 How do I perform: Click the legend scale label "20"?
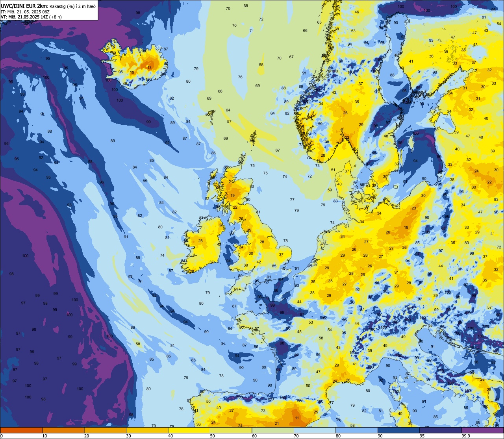click(x=87, y=436)
